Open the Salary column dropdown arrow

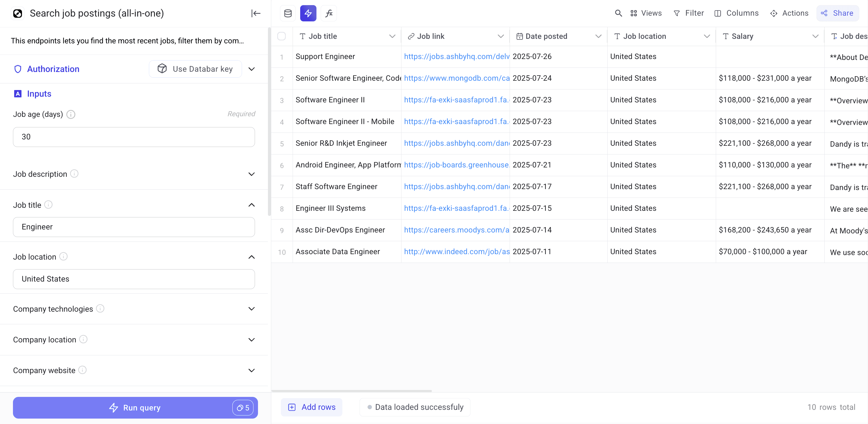pos(815,36)
